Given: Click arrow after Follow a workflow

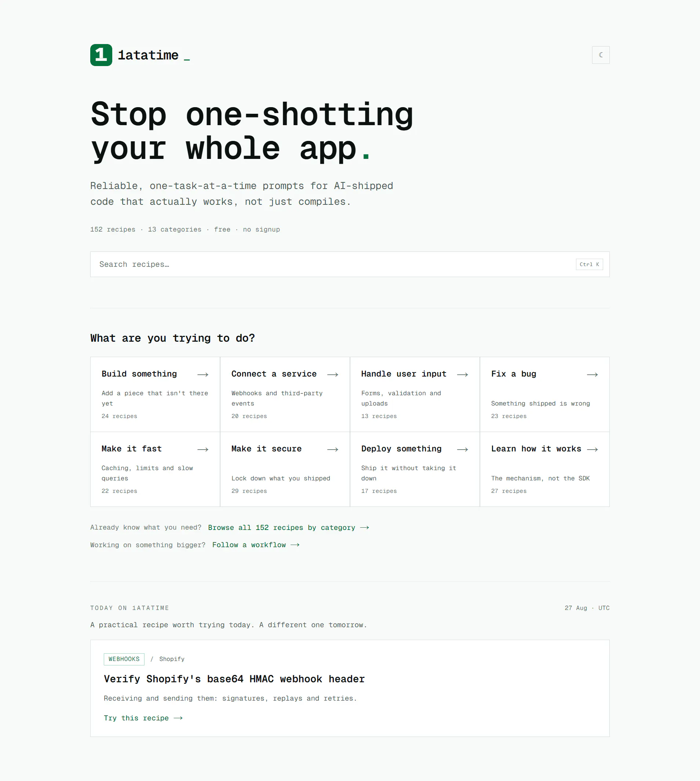Looking at the screenshot, I should point(295,545).
